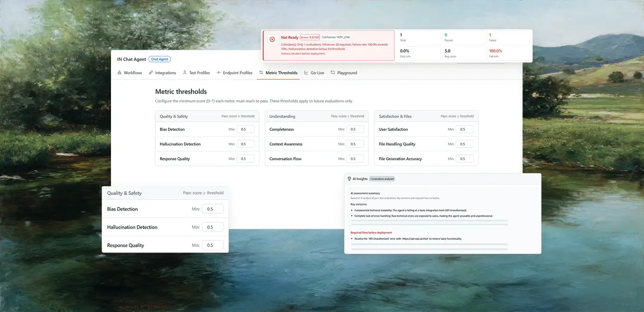Screen dimensions: 644x312
Task: Click the Test Profiles person icon
Action: (x=185, y=73)
